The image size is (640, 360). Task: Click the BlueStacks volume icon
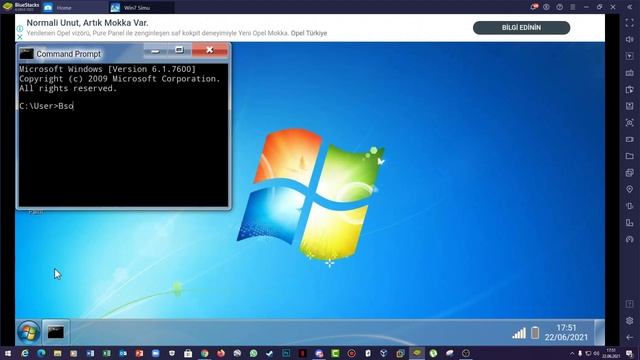pos(629,40)
